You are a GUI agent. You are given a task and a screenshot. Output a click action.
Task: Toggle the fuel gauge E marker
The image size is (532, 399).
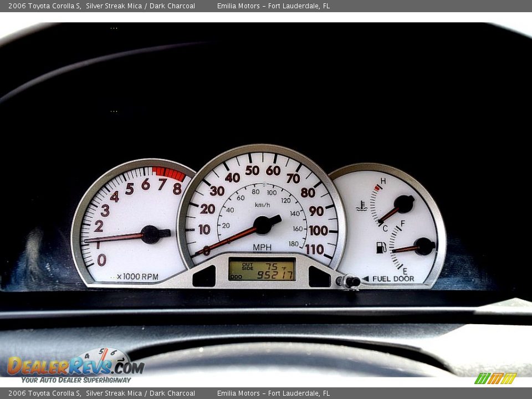(405, 270)
